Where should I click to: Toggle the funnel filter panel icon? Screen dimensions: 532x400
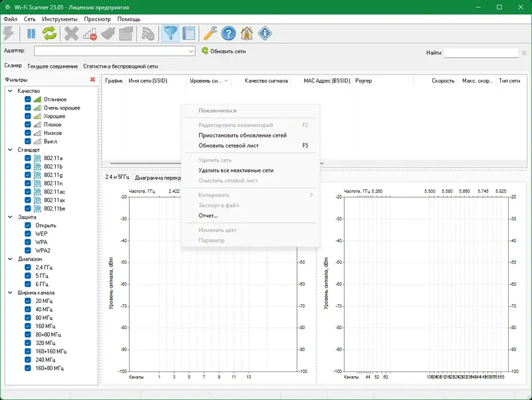[x=170, y=33]
